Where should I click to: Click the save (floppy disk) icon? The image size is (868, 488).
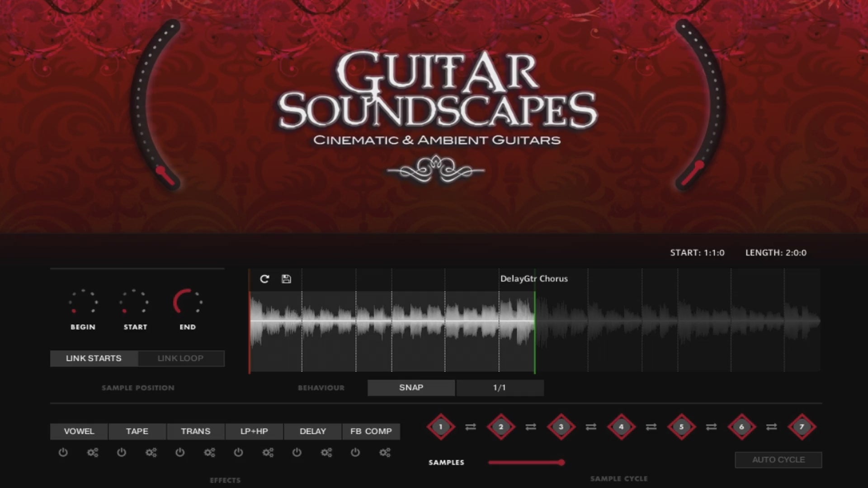286,279
